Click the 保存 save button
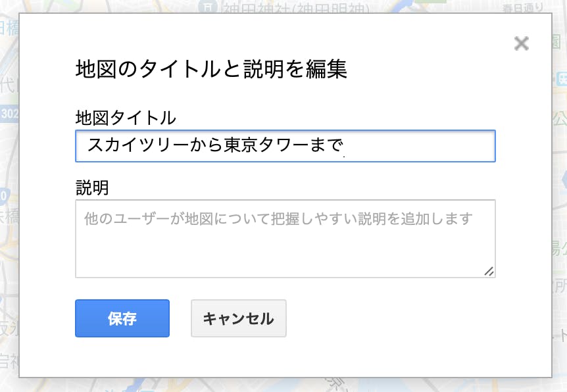 [x=122, y=318]
